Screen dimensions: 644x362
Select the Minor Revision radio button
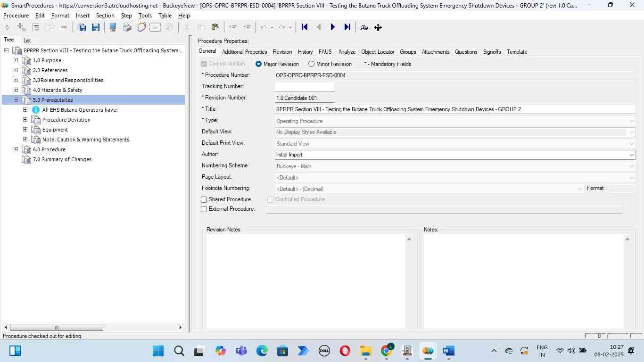pyautogui.click(x=311, y=64)
